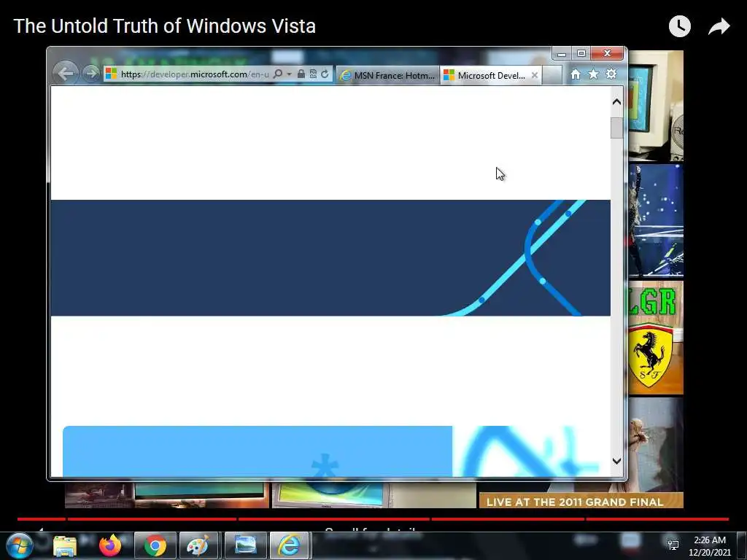Image resolution: width=747 pixels, height=560 pixels.
Task: Switch to Google Chrome on the taskbar
Action: click(155, 545)
